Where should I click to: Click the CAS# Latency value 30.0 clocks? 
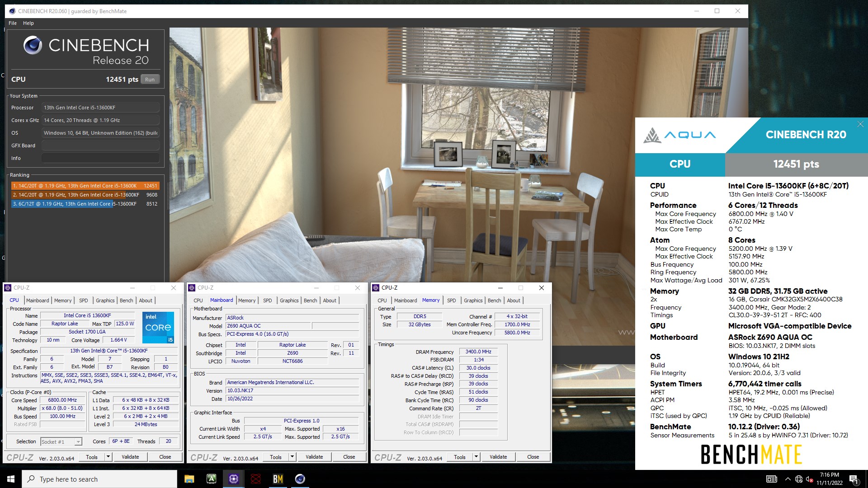[x=478, y=368]
